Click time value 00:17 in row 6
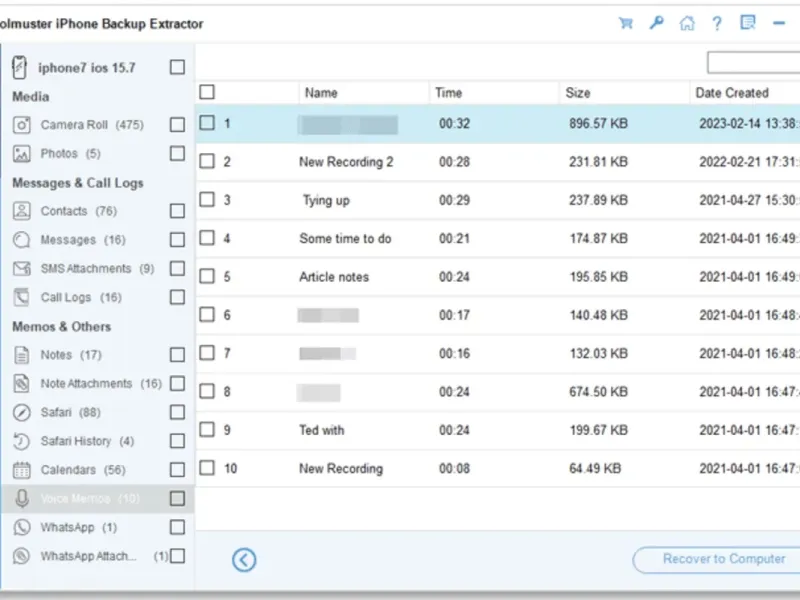Screen dimensions: 800x600 [x=454, y=315]
